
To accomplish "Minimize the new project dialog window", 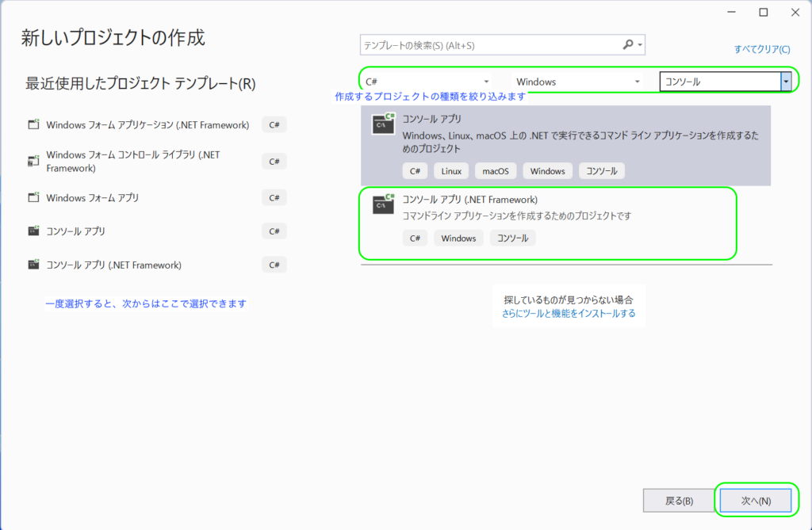I will point(731,12).
